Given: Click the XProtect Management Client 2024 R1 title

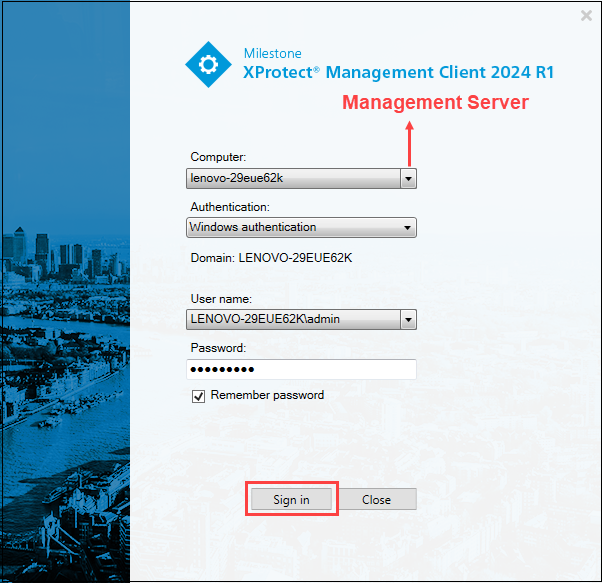Looking at the screenshot, I should click(x=398, y=73).
